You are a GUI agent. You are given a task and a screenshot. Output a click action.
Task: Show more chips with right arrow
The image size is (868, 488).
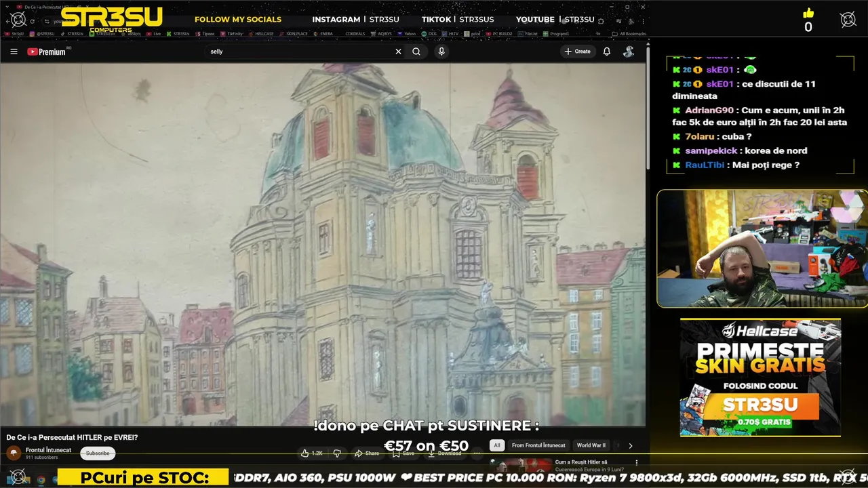(x=630, y=445)
